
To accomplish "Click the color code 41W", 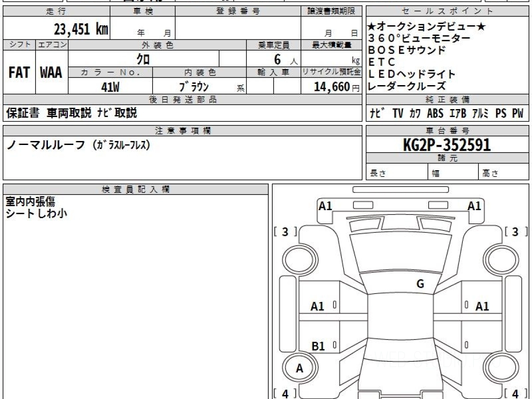I will click(x=110, y=87).
